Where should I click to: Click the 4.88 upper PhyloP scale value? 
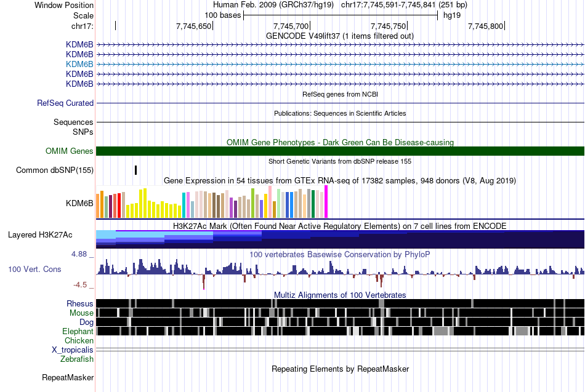[79, 254]
